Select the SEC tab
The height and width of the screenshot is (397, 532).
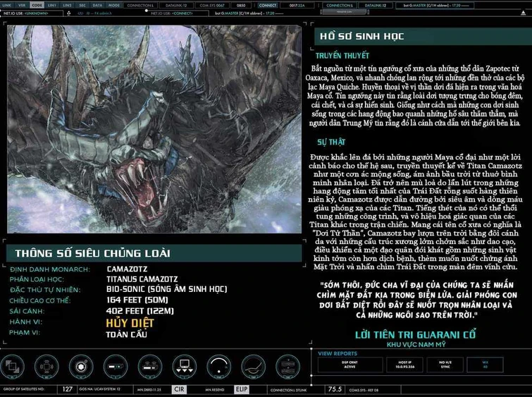[x=82, y=5]
